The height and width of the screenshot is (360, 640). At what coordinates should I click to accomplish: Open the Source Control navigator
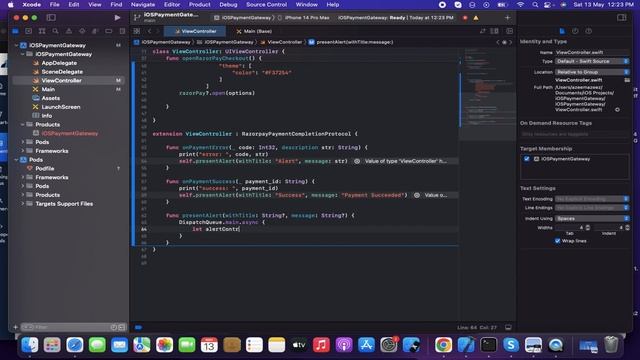tap(29, 31)
